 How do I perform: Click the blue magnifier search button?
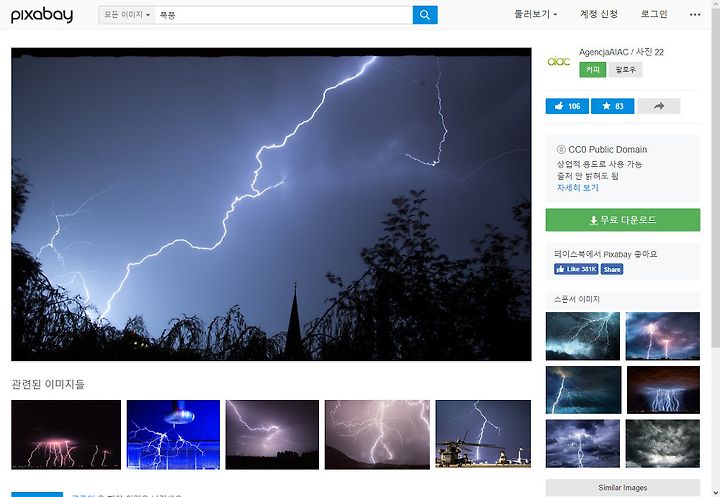pyautogui.click(x=425, y=15)
